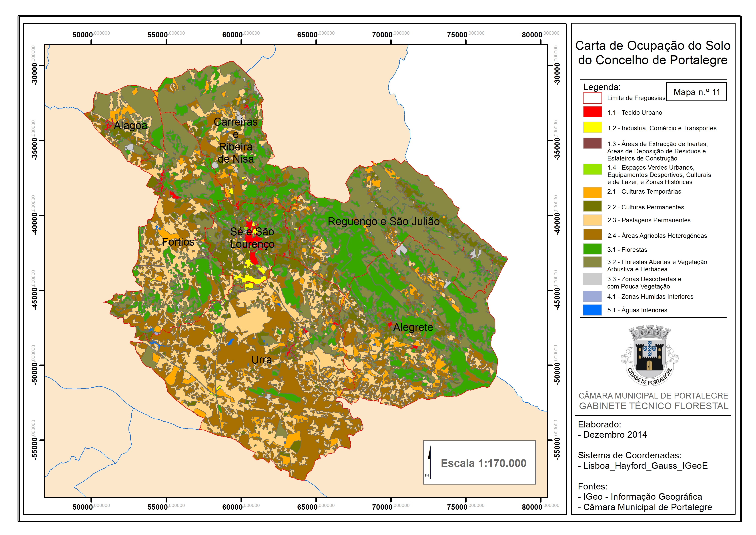The width and height of the screenshot is (756, 535).
Task: Click the "Legenda:" heading
Action: pos(602,87)
